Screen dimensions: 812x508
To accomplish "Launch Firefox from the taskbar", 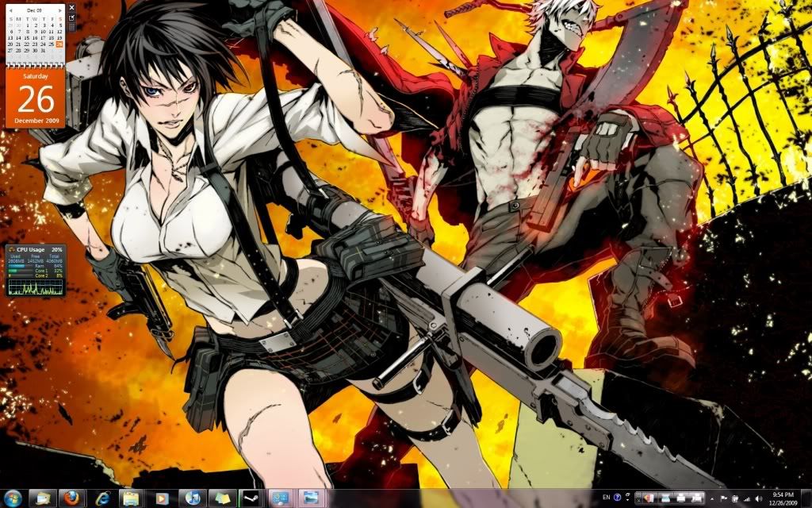I will pyautogui.click(x=72, y=498).
